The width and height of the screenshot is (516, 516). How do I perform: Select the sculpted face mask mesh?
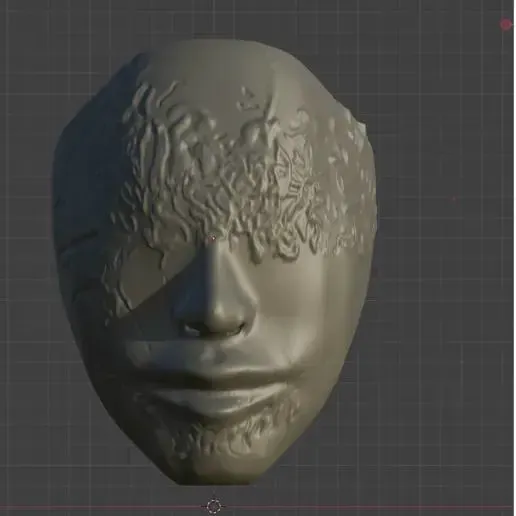click(215, 262)
